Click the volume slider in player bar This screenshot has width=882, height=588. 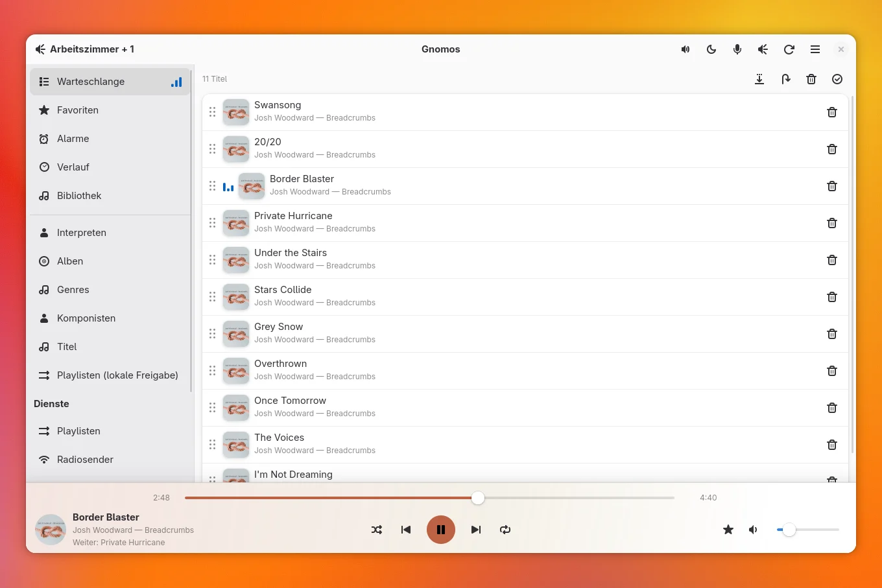click(808, 530)
